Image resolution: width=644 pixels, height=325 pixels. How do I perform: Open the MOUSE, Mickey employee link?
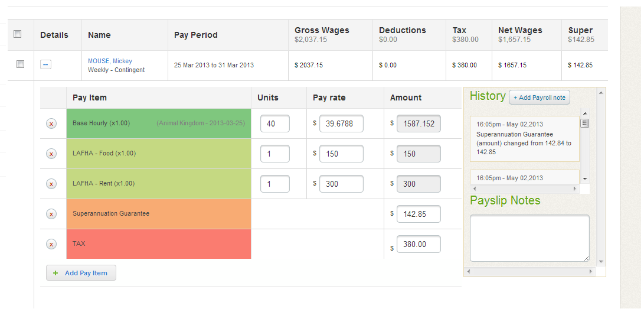pyautogui.click(x=110, y=61)
